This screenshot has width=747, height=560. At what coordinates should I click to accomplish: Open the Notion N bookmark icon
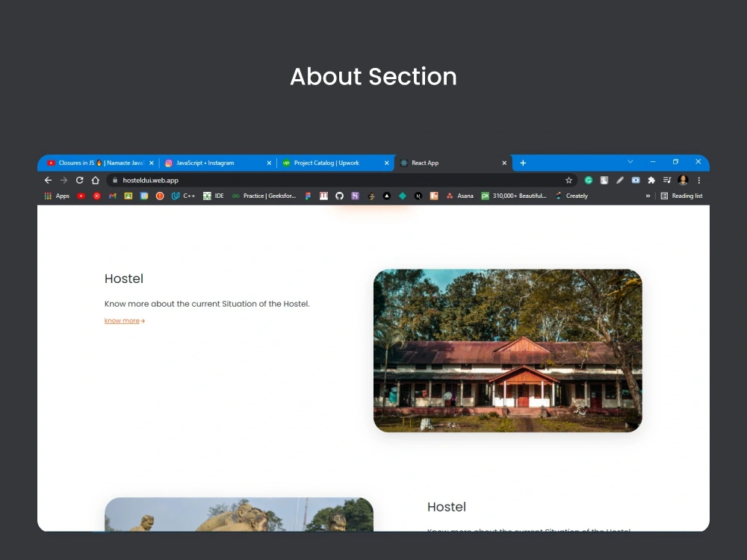tap(418, 196)
